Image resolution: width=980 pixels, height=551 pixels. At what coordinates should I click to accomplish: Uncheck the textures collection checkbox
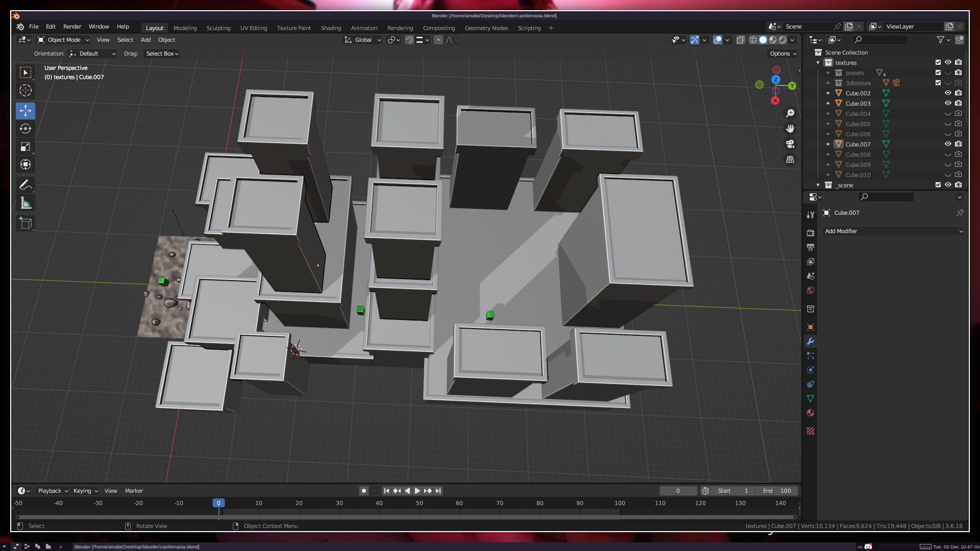[938, 62]
